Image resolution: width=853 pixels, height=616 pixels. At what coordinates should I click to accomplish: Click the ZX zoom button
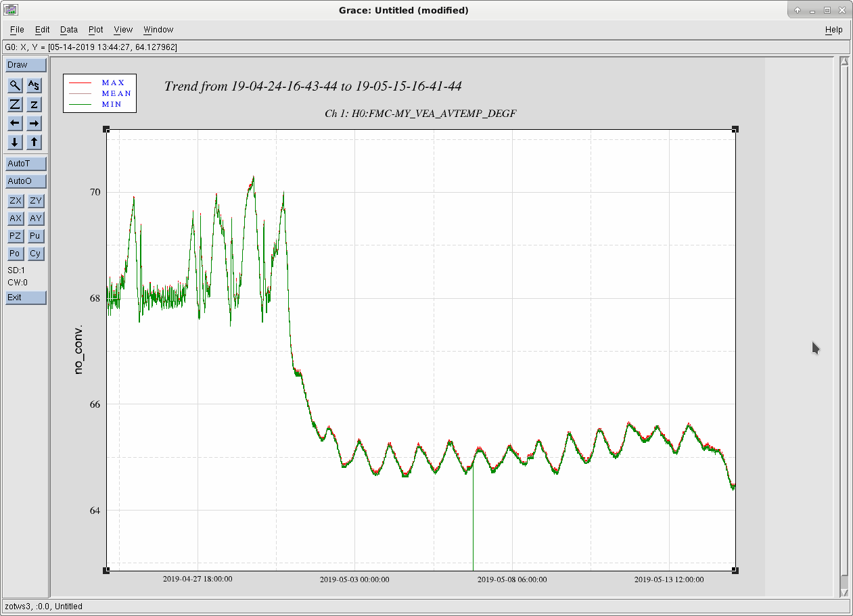[15, 201]
